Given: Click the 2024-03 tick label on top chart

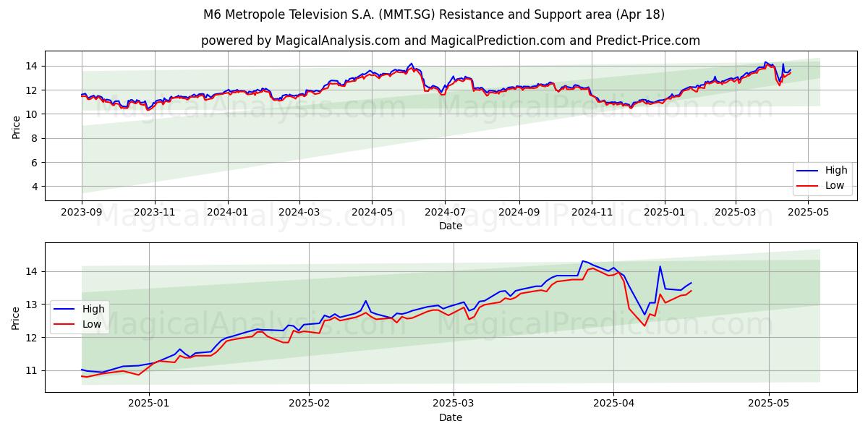Looking at the screenshot, I should 299,213.
